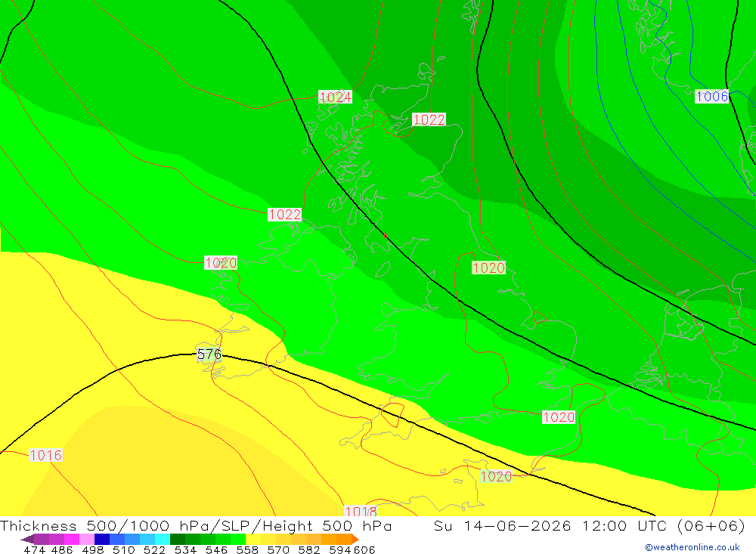Open the weatheronline.co.uk copyright link
The width and height of the screenshot is (756, 554).
click(x=692, y=547)
